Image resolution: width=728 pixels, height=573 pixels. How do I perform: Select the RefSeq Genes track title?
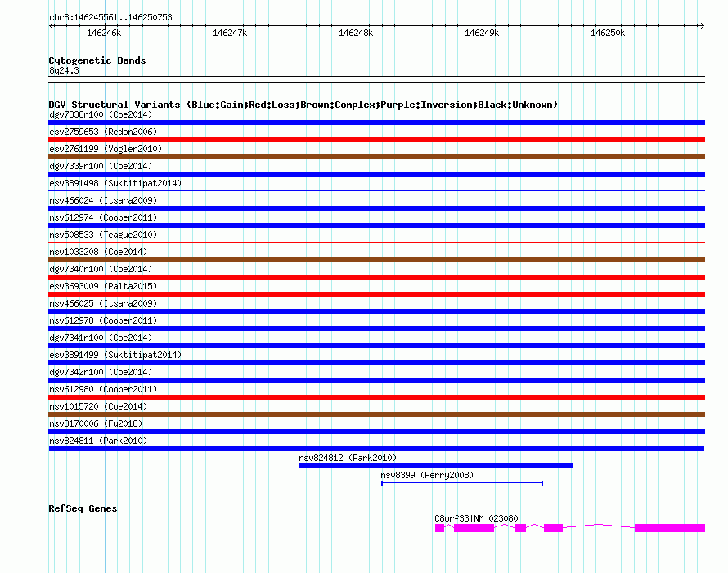point(83,508)
